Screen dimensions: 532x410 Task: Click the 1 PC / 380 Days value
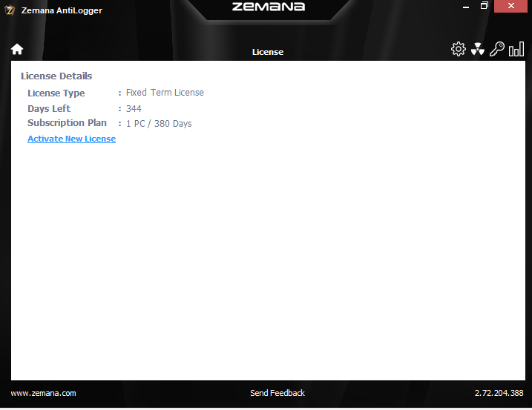pyautogui.click(x=159, y=123)
